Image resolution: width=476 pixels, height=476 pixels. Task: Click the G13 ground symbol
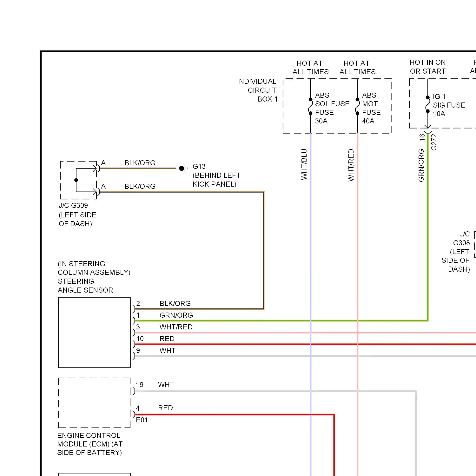[183, 169]
